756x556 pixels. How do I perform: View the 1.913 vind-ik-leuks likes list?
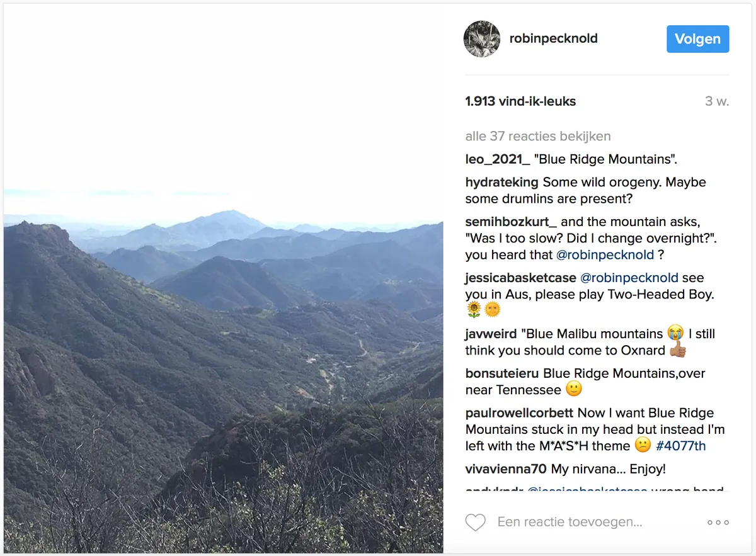point(520,101)
